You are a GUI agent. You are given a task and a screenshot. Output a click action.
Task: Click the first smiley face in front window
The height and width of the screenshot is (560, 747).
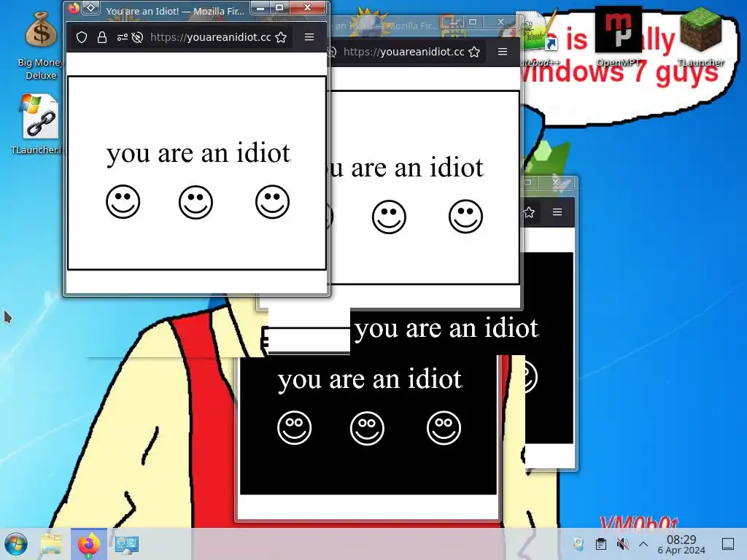[x=123, y=201]
